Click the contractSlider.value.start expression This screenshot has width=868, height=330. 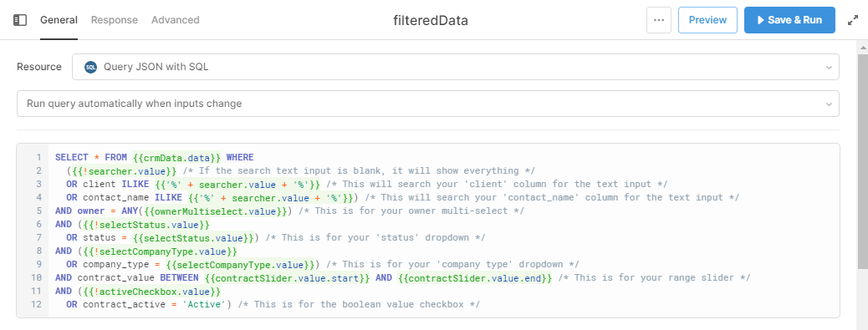(x=288, y=277)
